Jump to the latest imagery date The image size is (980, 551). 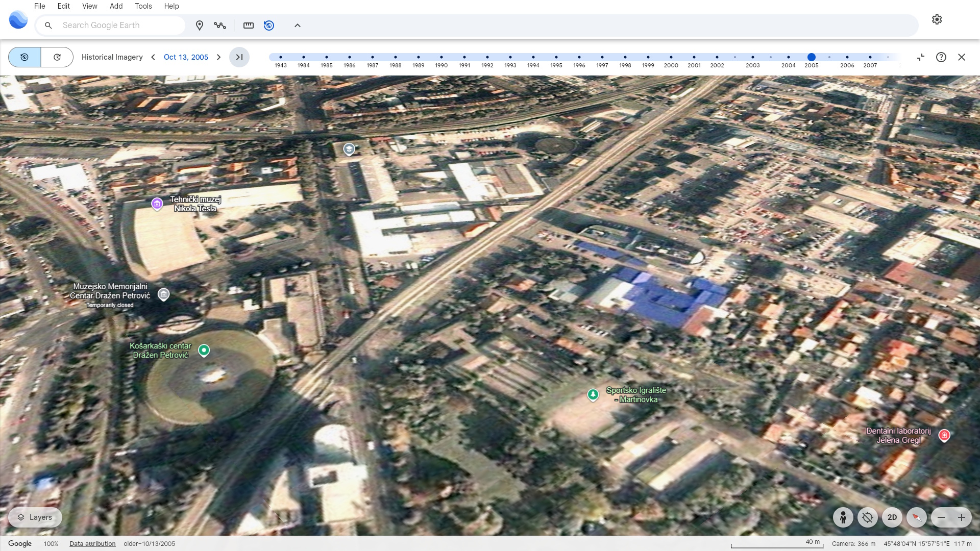239,57
